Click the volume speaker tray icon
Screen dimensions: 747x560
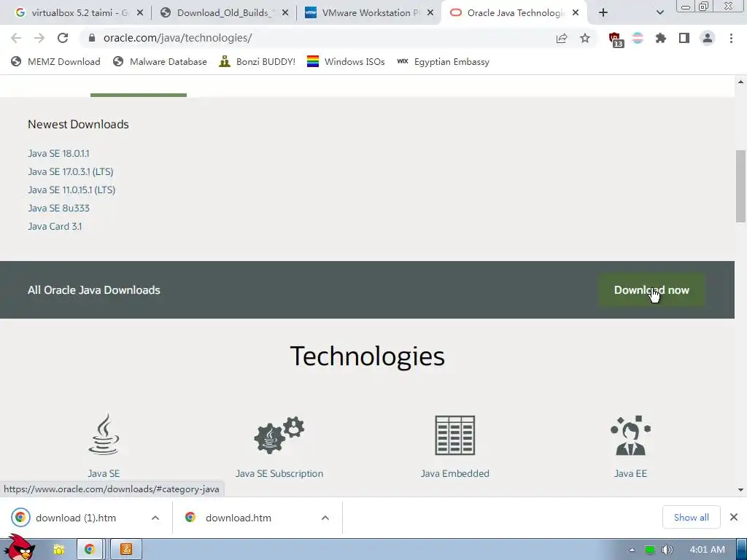point(667,550)
